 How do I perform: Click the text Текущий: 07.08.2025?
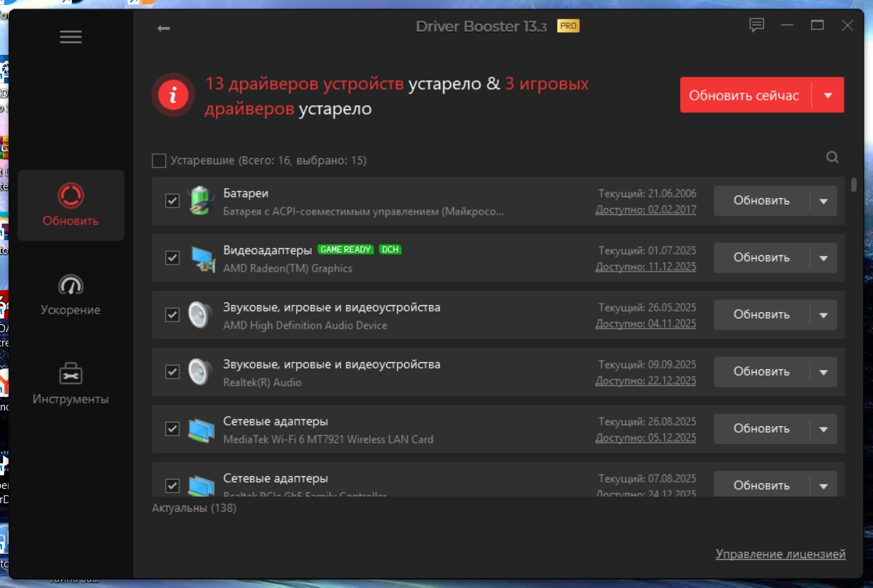(x=647, y=478)
